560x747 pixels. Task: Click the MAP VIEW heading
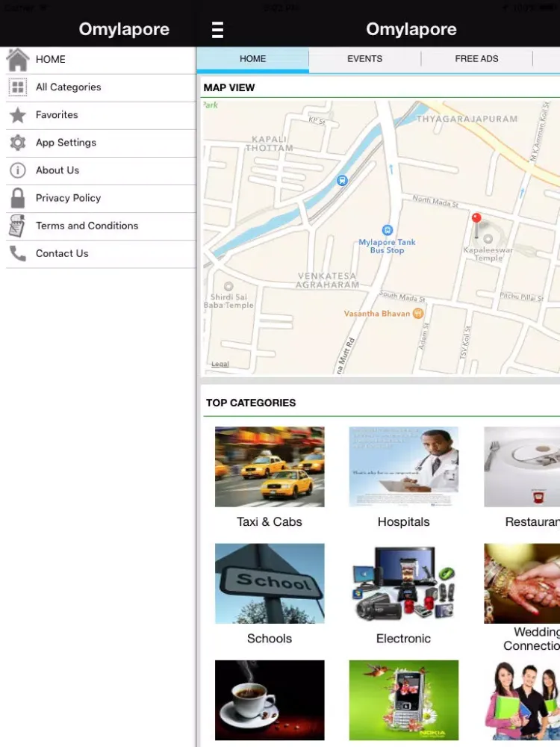point(229,87)
